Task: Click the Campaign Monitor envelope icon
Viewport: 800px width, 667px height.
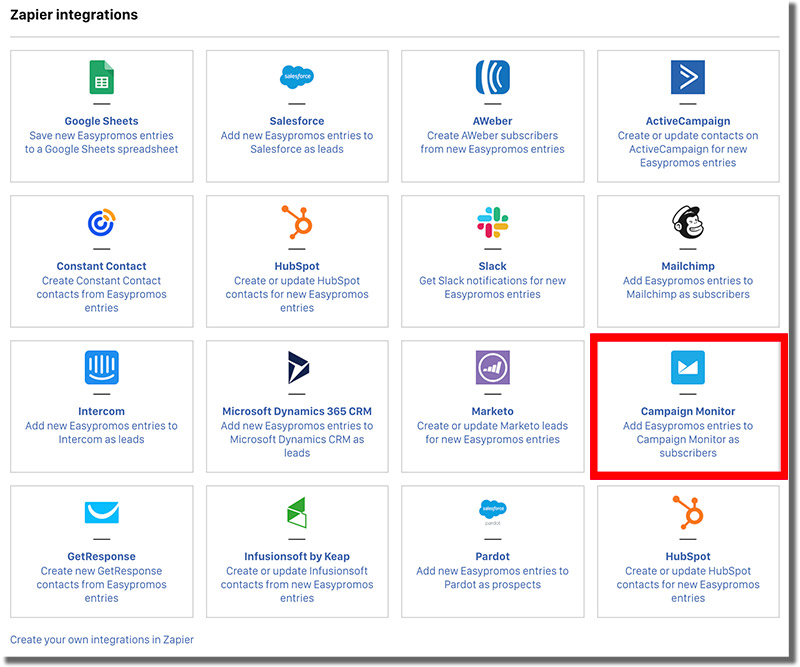Action: click(688, 367)
